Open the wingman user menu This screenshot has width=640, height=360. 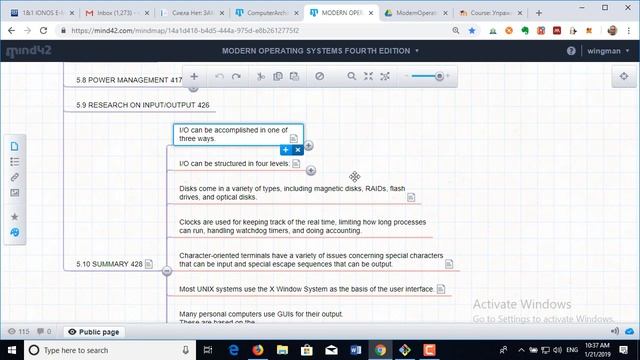click(x=608, y=51)
